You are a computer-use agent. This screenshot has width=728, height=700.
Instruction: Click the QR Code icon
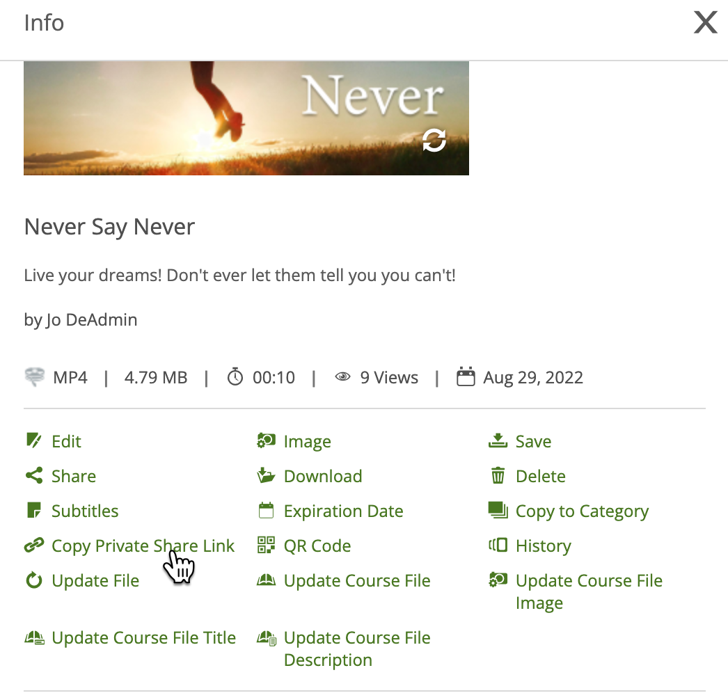point(266,545)
